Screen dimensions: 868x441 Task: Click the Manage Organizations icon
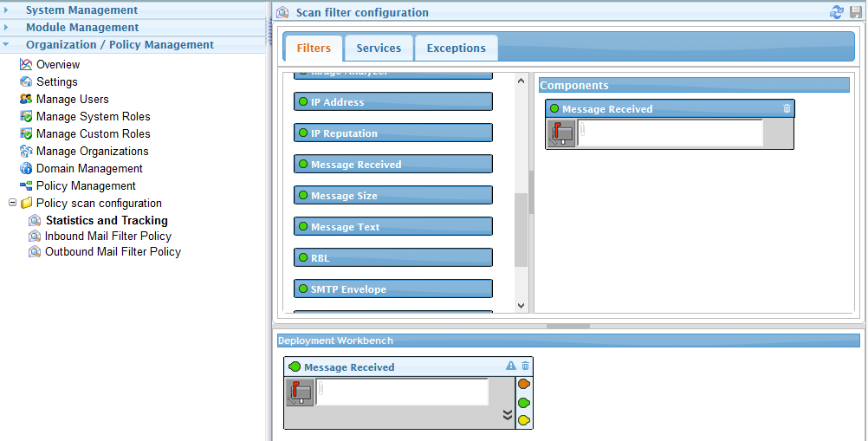pyautogui.click(x=26, y=151)
